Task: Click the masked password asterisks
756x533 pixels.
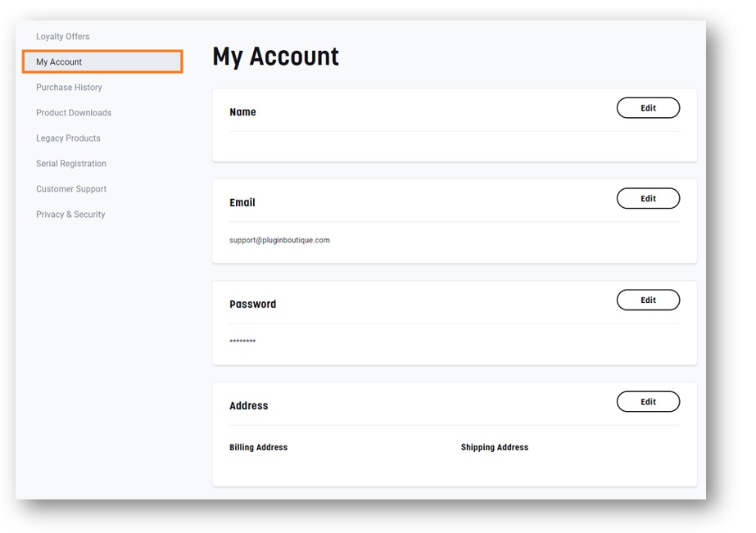Action: coord(242,341)
